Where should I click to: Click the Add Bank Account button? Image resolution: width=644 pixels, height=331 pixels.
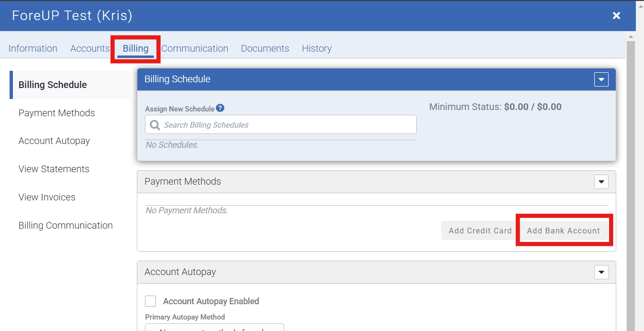pos(563,231)
